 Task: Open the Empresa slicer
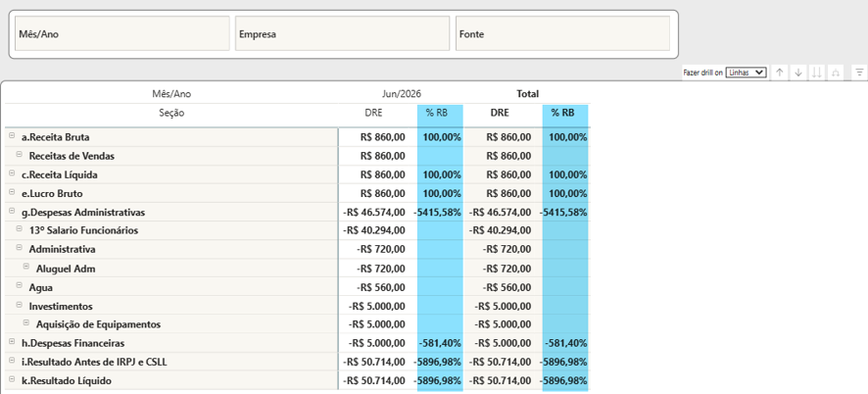342,33
